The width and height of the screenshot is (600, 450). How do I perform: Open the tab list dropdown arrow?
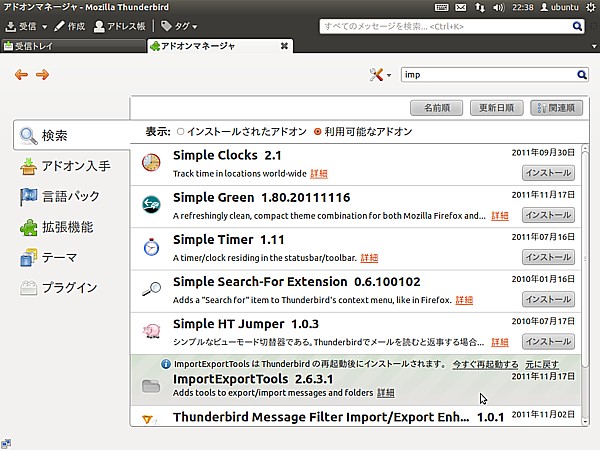click(x=594, y=46)
